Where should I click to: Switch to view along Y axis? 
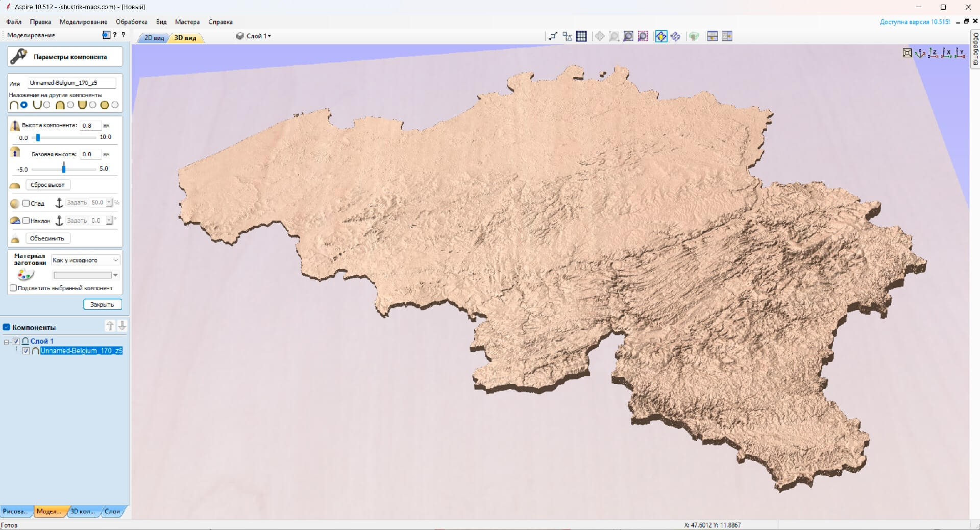pyautogui.click(x=960, y=53)
